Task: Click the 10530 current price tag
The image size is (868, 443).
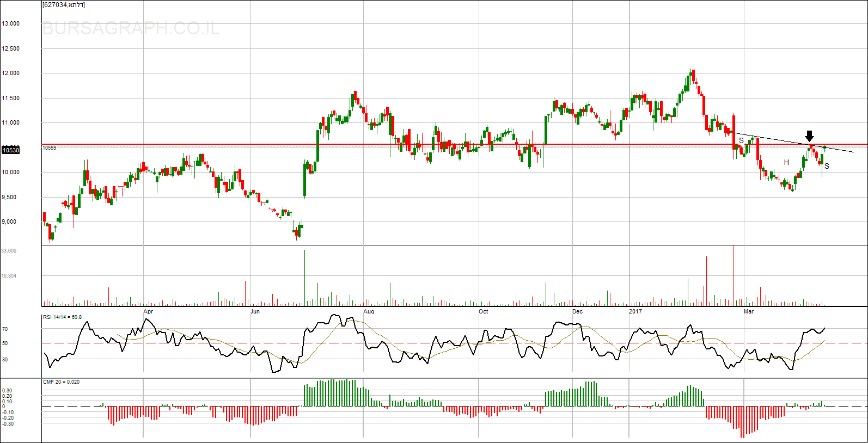Action: (x=11, y=150)
